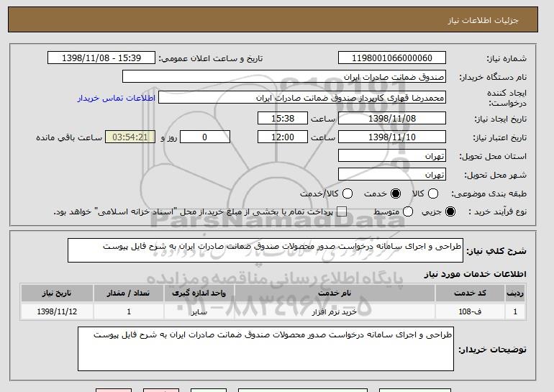Click the delivery province field تهران
This screenshot has height=392, width=554.
click(392, 156)
